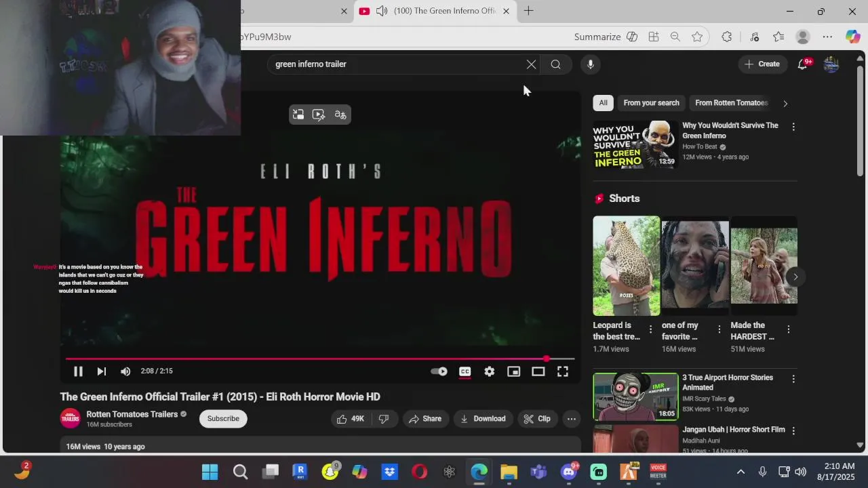Open YouTube notifications bell
Image resolution: width=868 pixels, height=488 pixels.
(802, 64)
